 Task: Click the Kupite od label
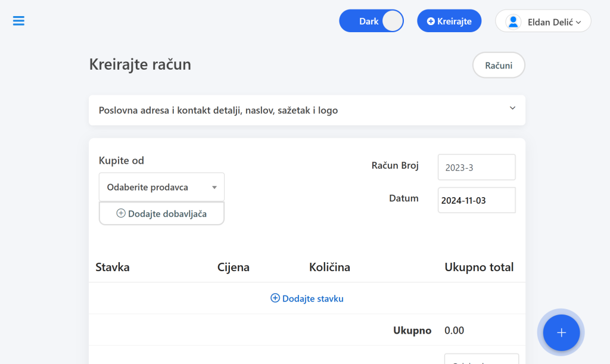(x=122, y=161)
